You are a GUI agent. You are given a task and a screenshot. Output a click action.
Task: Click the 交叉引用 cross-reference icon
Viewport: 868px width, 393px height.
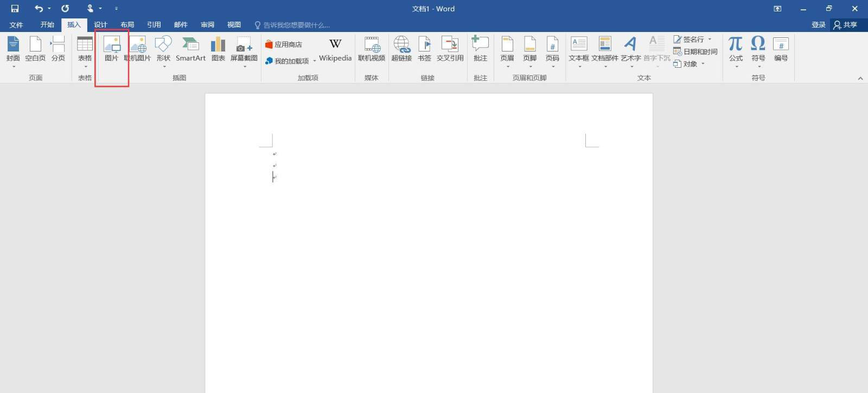coord(450,49)
